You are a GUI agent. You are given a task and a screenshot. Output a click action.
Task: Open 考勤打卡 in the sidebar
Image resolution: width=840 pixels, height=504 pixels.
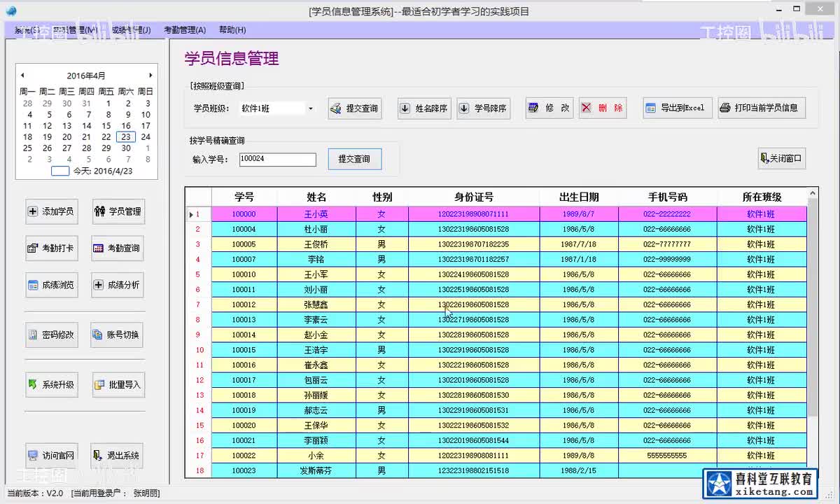pyautogui.click(x=51, y=248)
